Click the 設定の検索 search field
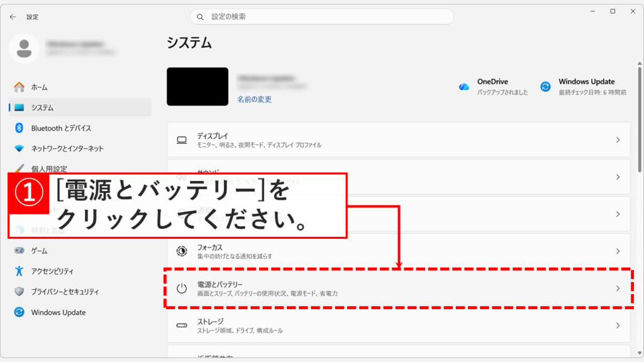644x362 pixels. click(x=322, y=17)
